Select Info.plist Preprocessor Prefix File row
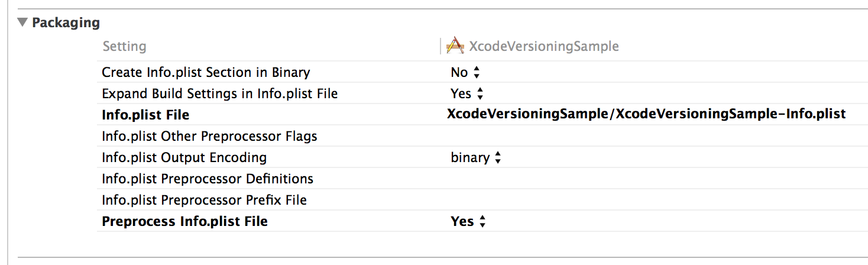The image size is (868, 265). coord(482,200)
